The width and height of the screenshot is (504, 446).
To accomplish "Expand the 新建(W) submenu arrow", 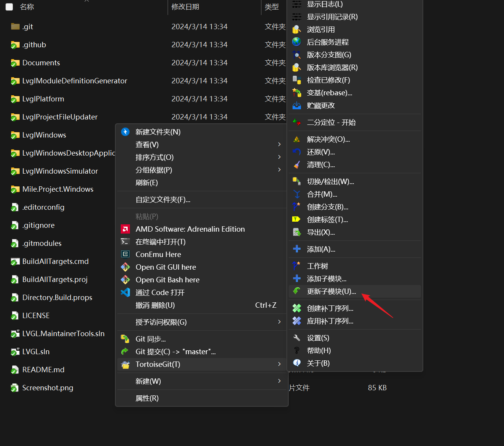I will 279,381.
